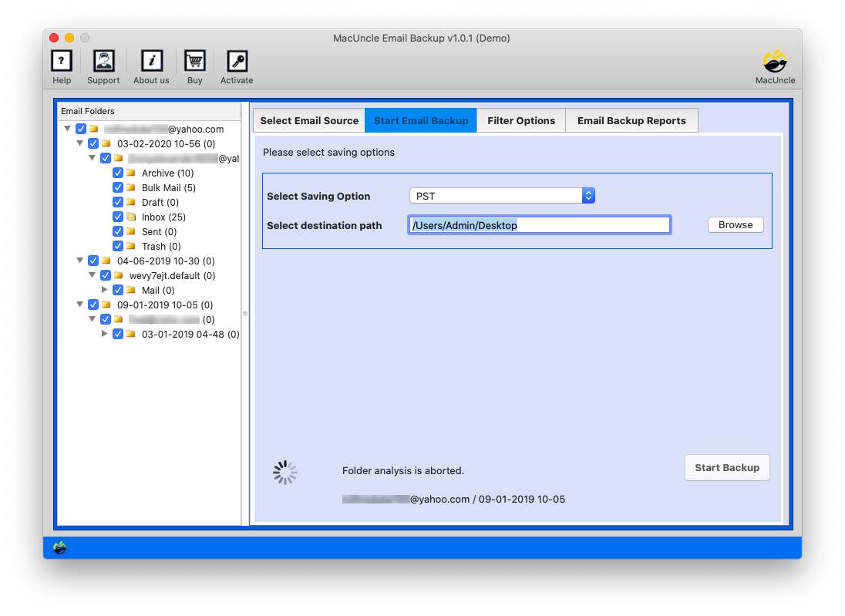Screen dimensions: 845x616
Task: Toggle the Bulk Mail (5) checkbox
Action: point(118,187)
